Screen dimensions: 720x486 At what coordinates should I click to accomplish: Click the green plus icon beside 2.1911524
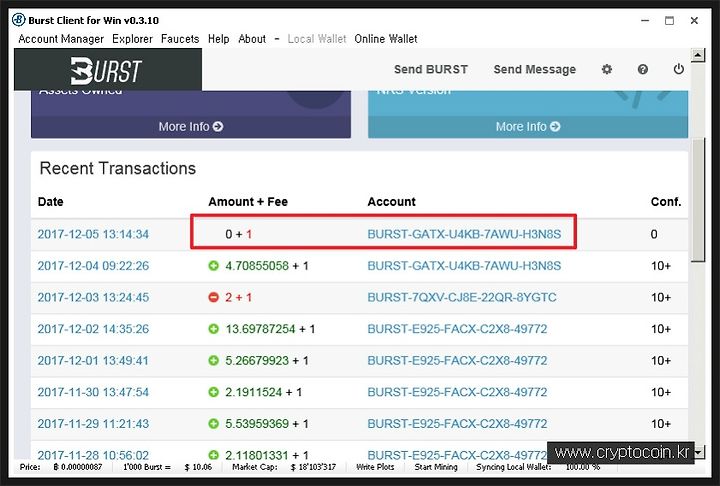pos(214,392)
